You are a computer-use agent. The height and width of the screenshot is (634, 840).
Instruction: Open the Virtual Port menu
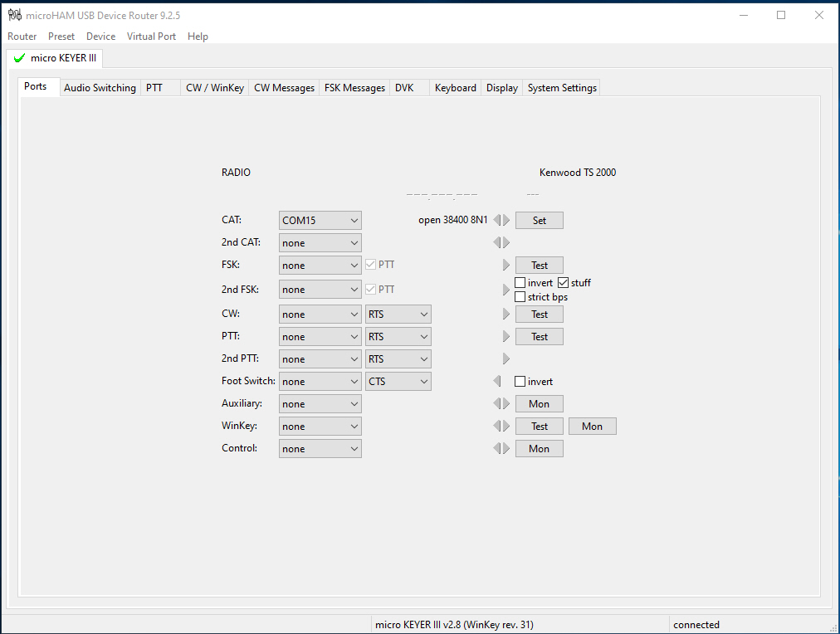[151, 37]
